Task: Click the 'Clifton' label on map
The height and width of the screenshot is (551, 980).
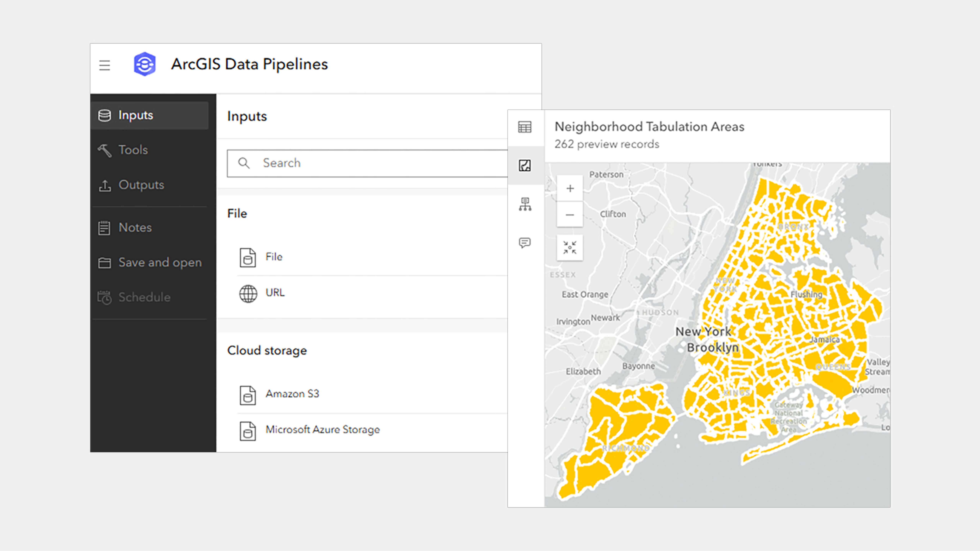Action: pyautogui.click(x=613, y=214)
